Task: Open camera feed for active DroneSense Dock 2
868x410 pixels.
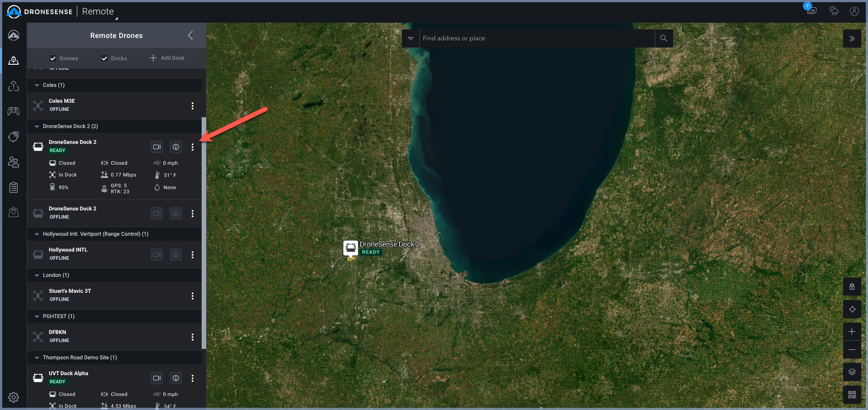Action: click(x=157, y=147)
